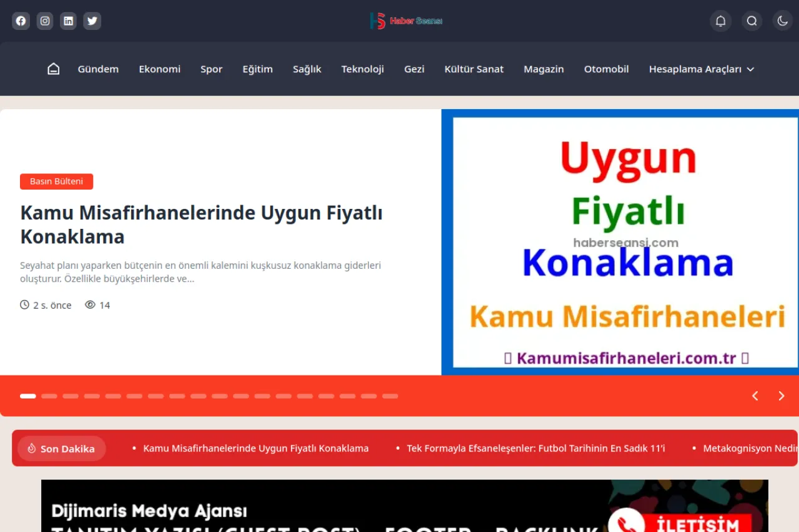Open the Ekonomi section
Screen dimensions: 799x532
click(159, 69)
